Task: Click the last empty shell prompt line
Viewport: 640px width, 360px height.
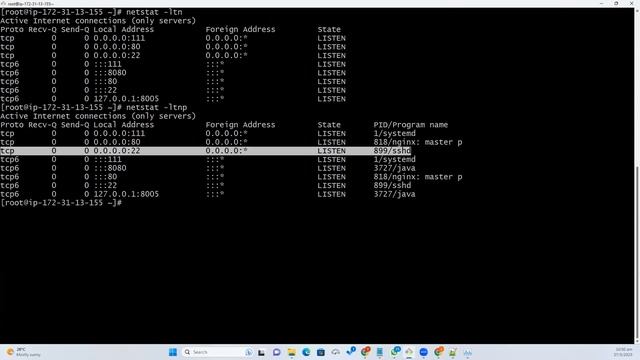Action: [x=61, y=202]
